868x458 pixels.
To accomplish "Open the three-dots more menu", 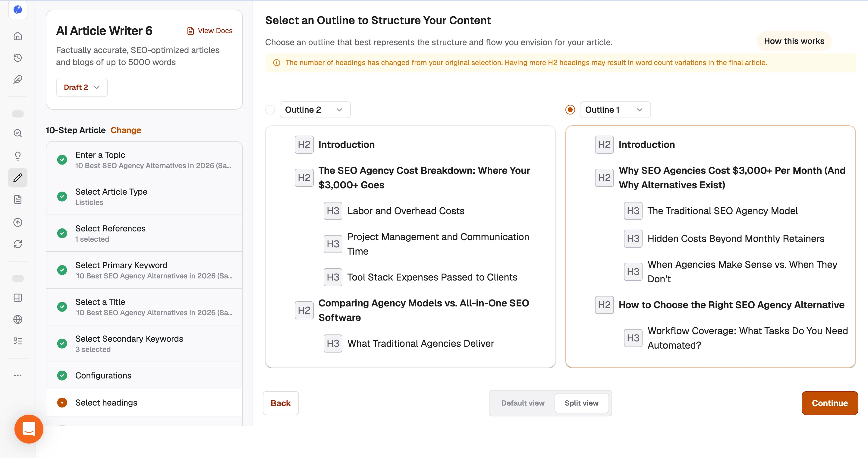I will 18,375.
